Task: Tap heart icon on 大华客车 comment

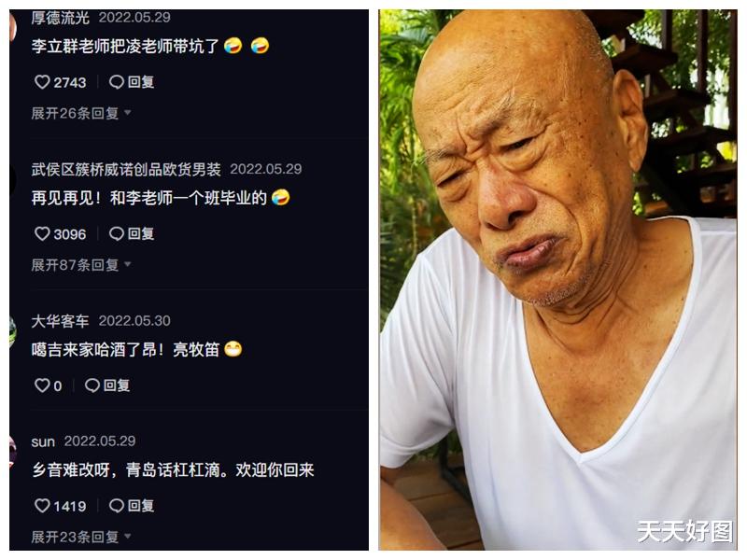Action: click(42, 385)
